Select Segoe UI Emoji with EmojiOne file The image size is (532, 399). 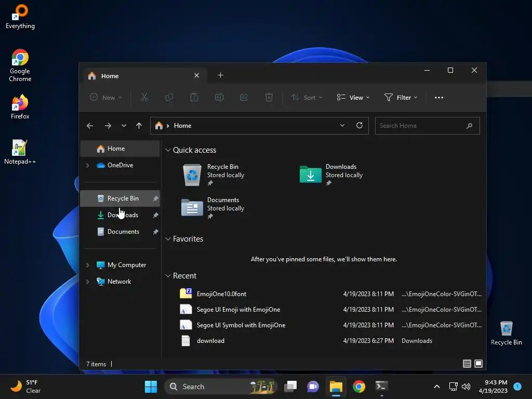point(330,310)
